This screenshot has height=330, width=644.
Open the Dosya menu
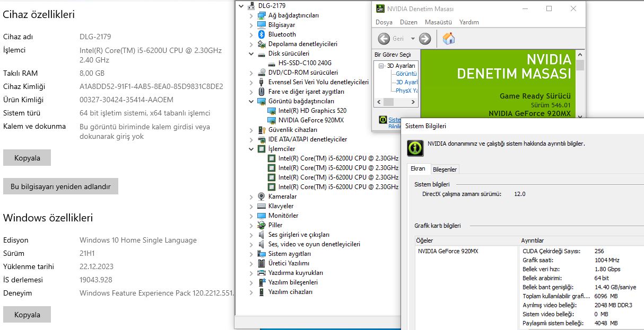point(384,22)
